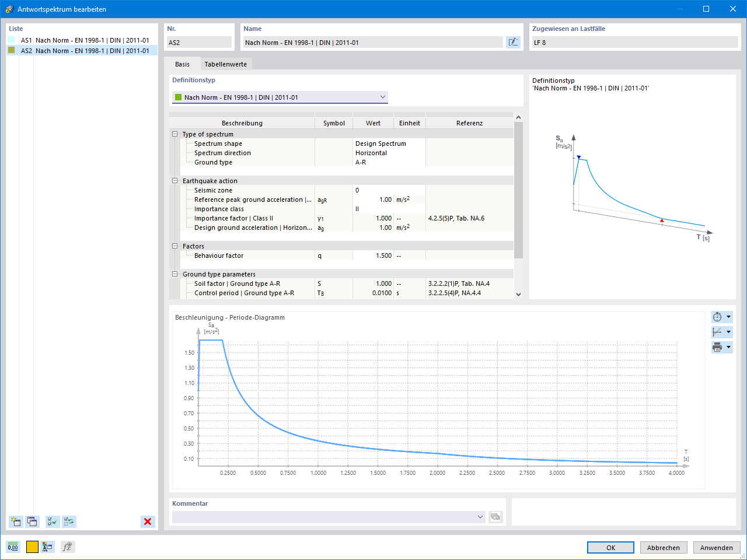747x560 pixels.
Task: Click the OK button
Action: coord(610,548)
